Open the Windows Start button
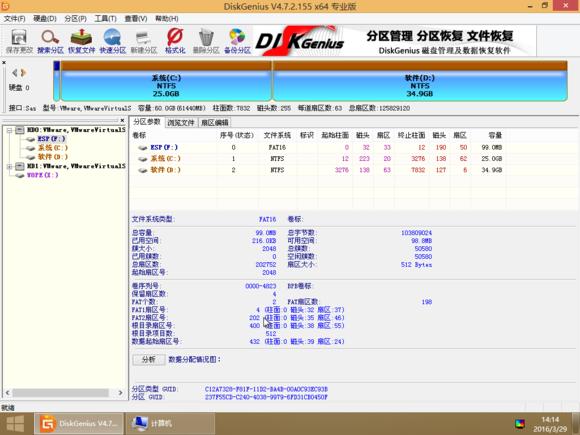 pos(15,424)
